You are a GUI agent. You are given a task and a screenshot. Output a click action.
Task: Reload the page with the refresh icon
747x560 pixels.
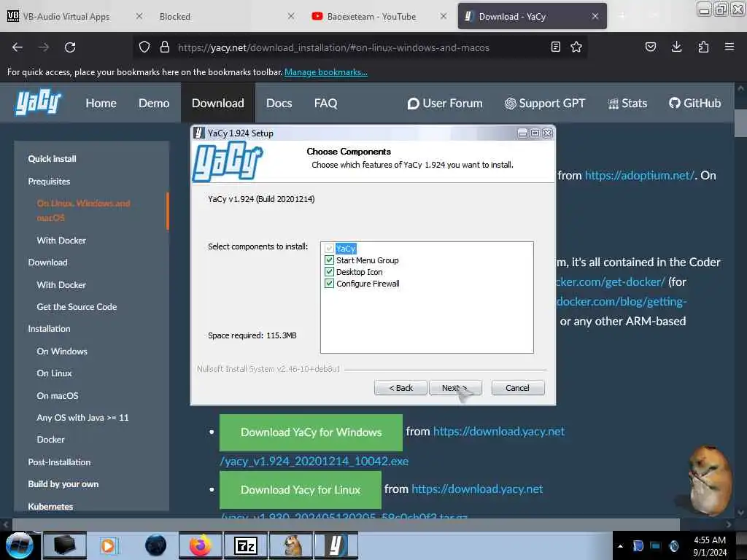click(x=70, y=47)
